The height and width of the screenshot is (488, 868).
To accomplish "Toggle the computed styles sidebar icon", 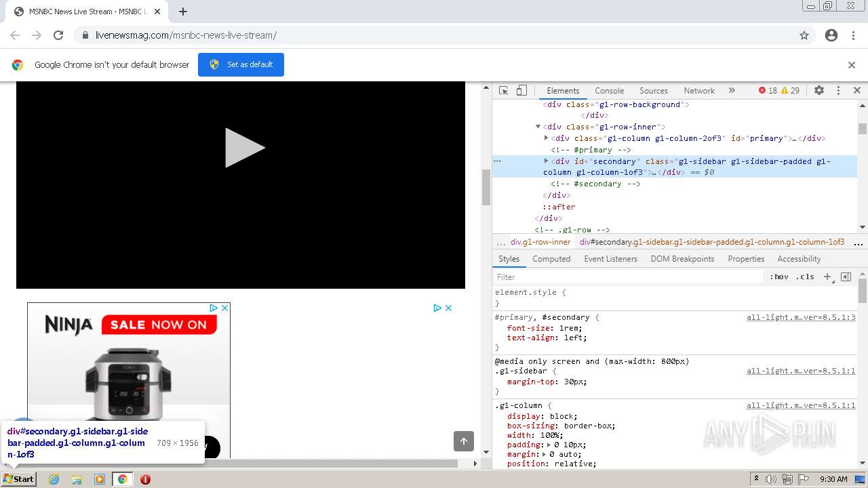I will [x=846, y=277].
